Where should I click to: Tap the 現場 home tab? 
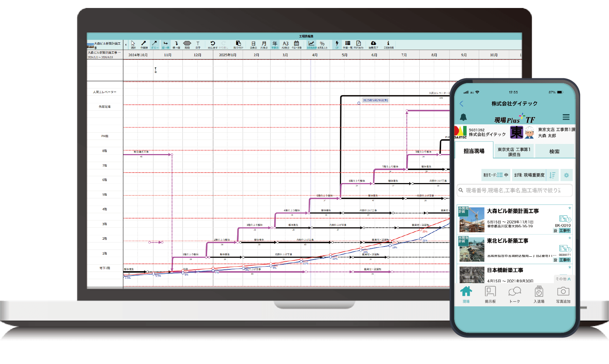(x=466, y=294)
